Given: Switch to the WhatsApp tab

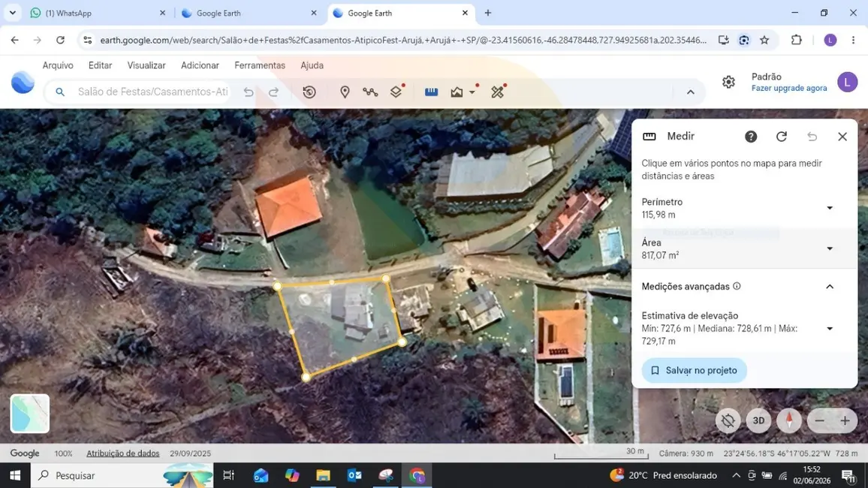Looking at the screenshot, I should click(98, 13).
